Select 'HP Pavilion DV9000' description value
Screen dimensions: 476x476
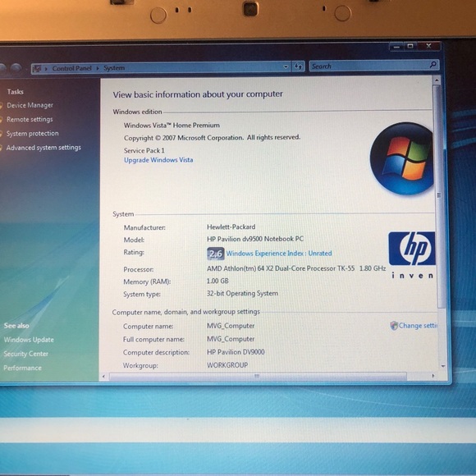[236, 352]
